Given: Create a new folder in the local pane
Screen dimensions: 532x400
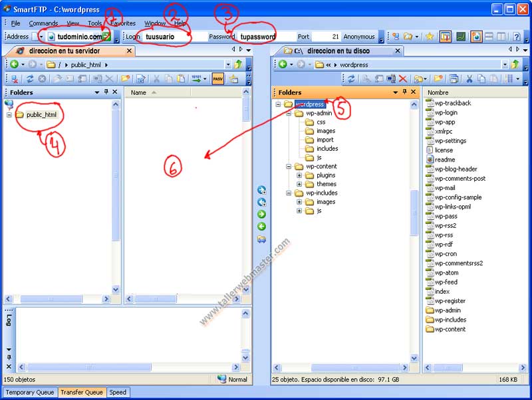Looking at the screenshot, I should [438, 79].
